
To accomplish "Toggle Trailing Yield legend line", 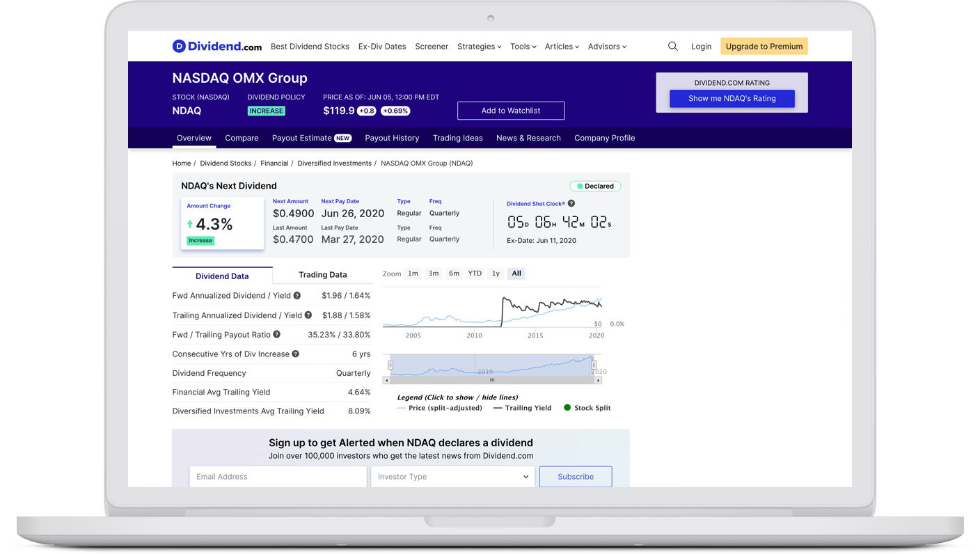I will click(x=522, y=408).
